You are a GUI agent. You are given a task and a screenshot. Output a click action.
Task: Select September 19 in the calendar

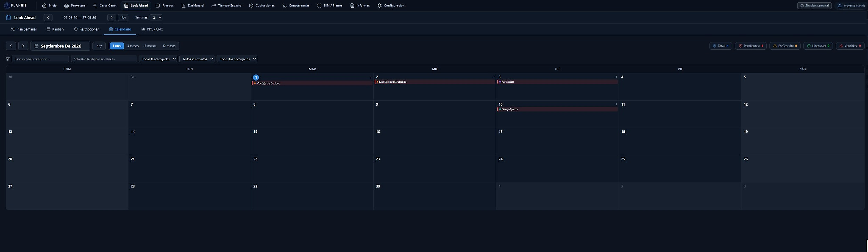point(803,141)
